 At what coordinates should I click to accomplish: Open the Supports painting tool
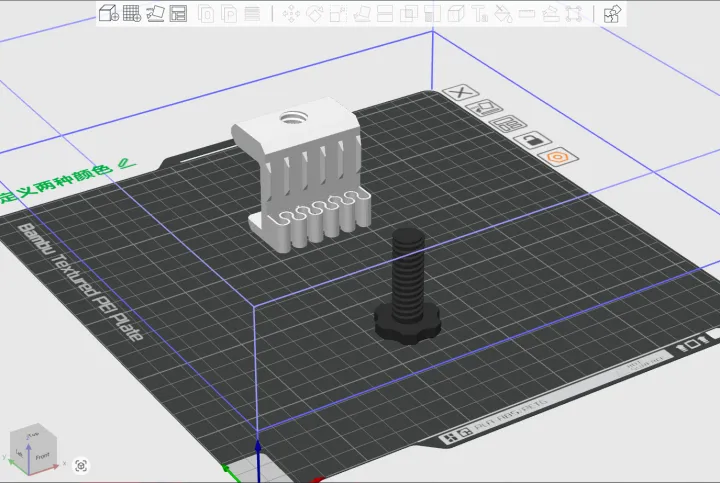coord(432,14)
